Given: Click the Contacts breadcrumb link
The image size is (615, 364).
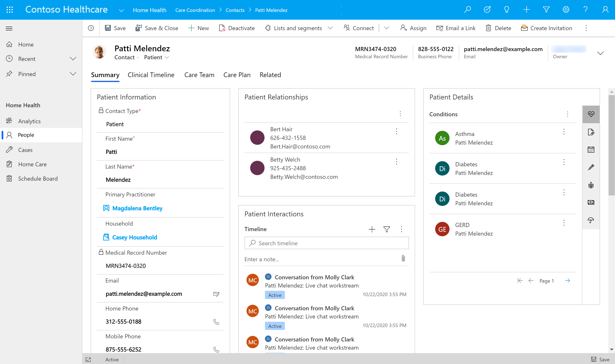Looking at the screenshot, I should tap(235, 10).
